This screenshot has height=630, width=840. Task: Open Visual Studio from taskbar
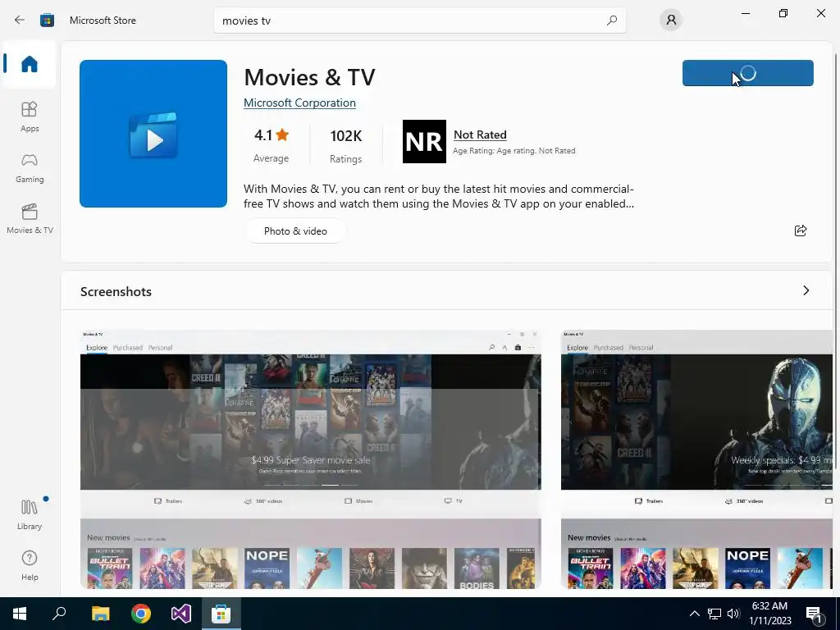pos(181,614)
